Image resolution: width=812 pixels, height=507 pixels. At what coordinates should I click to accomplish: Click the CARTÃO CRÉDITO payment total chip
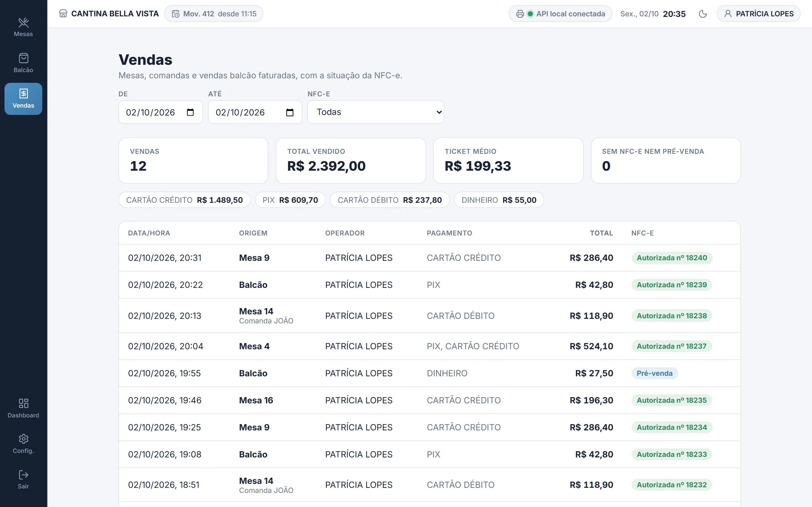[x=184, y=200]
